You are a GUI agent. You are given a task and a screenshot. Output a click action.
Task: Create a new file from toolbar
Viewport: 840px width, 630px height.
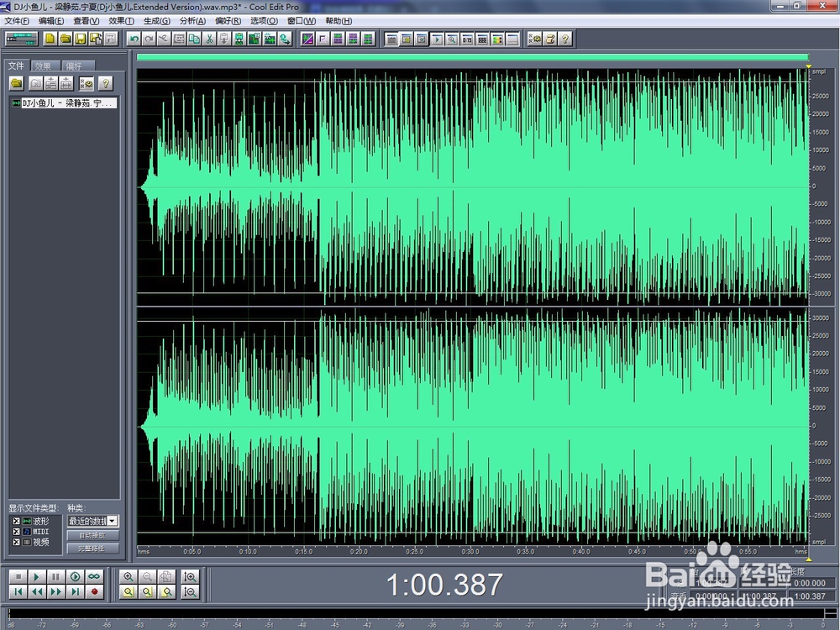click(x=50, y=39)
